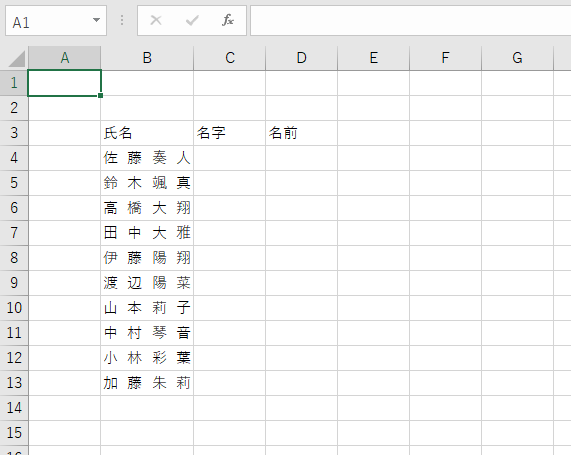This screenshot has width=571, height=455.
Task: Select row 13 header
Action: (x=14, y=383)
